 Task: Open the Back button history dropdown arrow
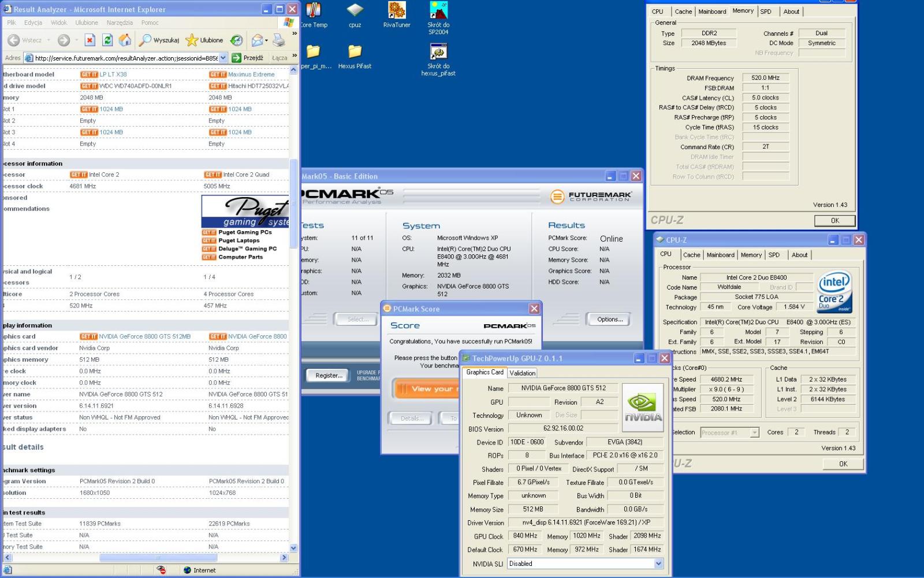click(49, 40)
